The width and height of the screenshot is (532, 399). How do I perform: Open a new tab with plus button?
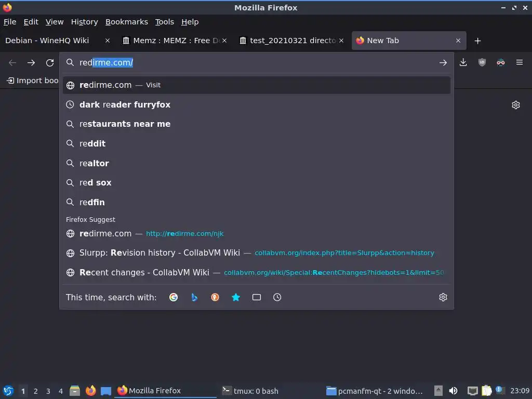click(x=478, y=41)
